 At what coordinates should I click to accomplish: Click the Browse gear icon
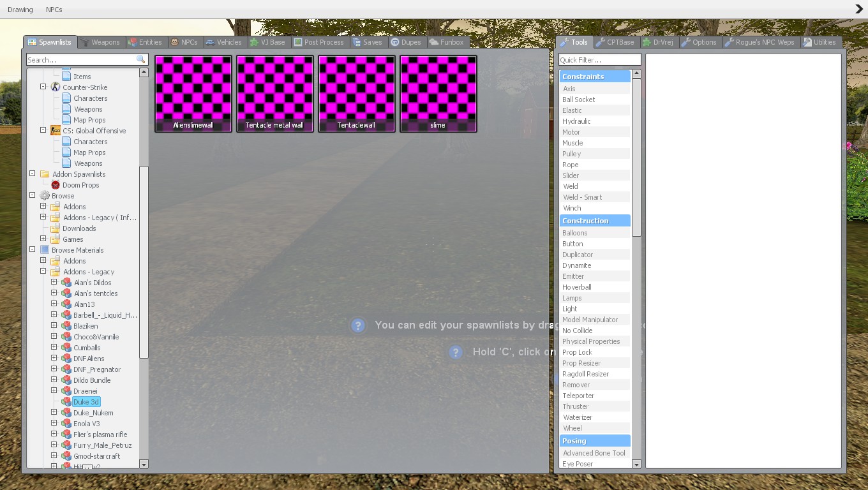45,196
